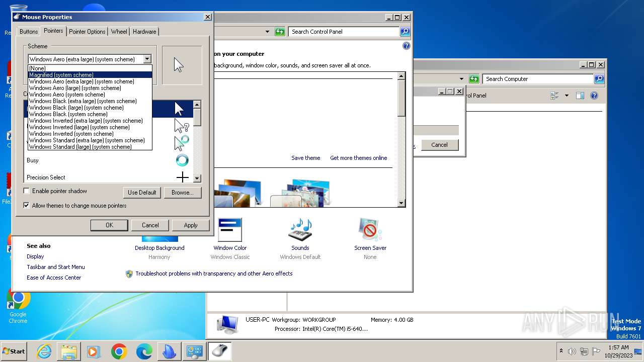The width and height of the screenshot is (644, 362).
Task: Choose Windows Inverted (system scheme) option
Action: click(90, 134)
